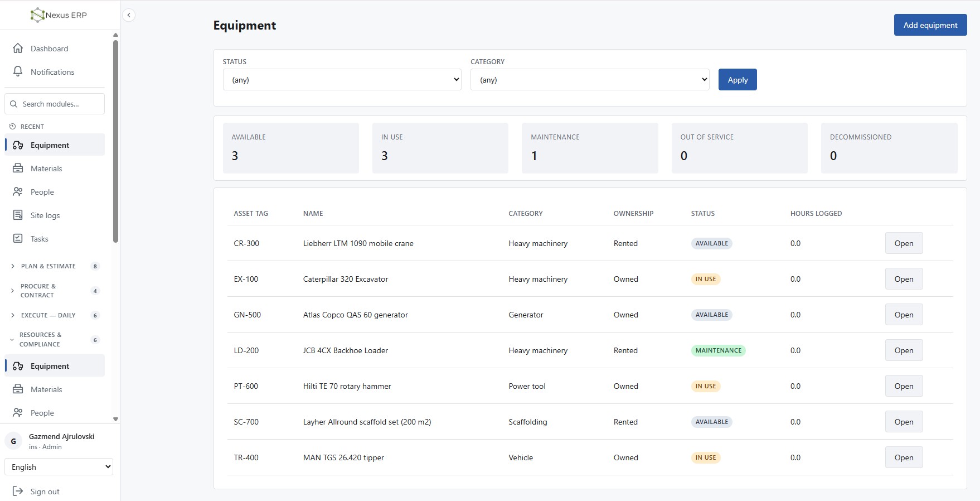Click the People icon under Resources & Compliance
This screenshot has width=980, height=501.
point(18,413)
